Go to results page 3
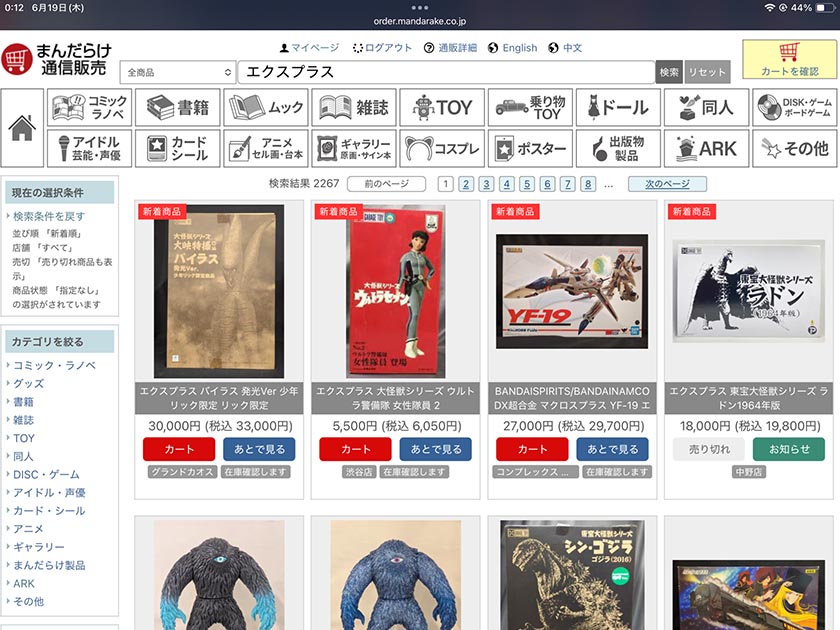Image resolution: width=840 pixels, height=630 pixels. (486, 184)
